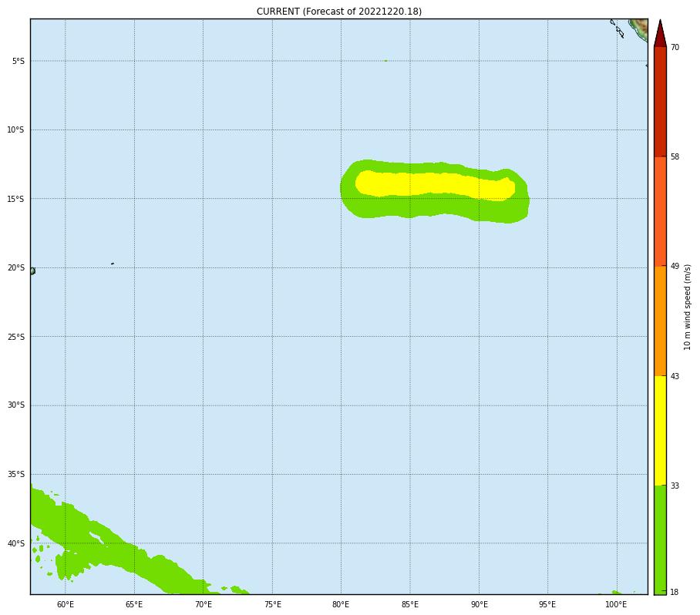The height and width of the screenshot is (615, 700).
Task: Click the 15°S latitude axis label
Action: point(15,199)
